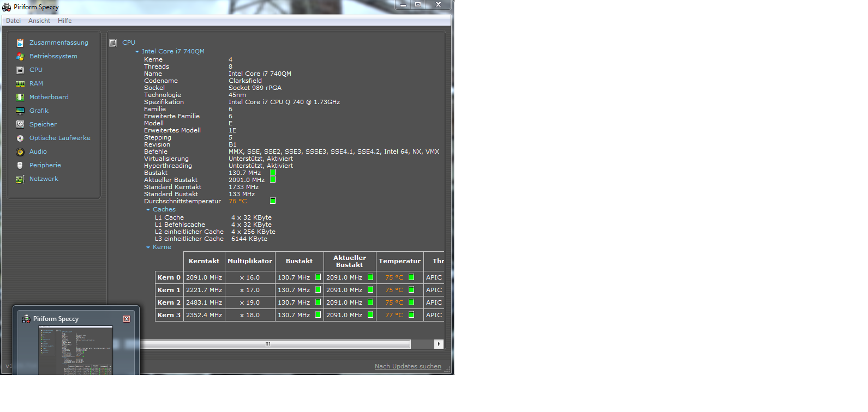The height and width of the screenshot is (412, 868).
Task: Click the green indicator next to Bustakt 130.7 MHz
Action: pyautogui.click(x=273, y=173)
